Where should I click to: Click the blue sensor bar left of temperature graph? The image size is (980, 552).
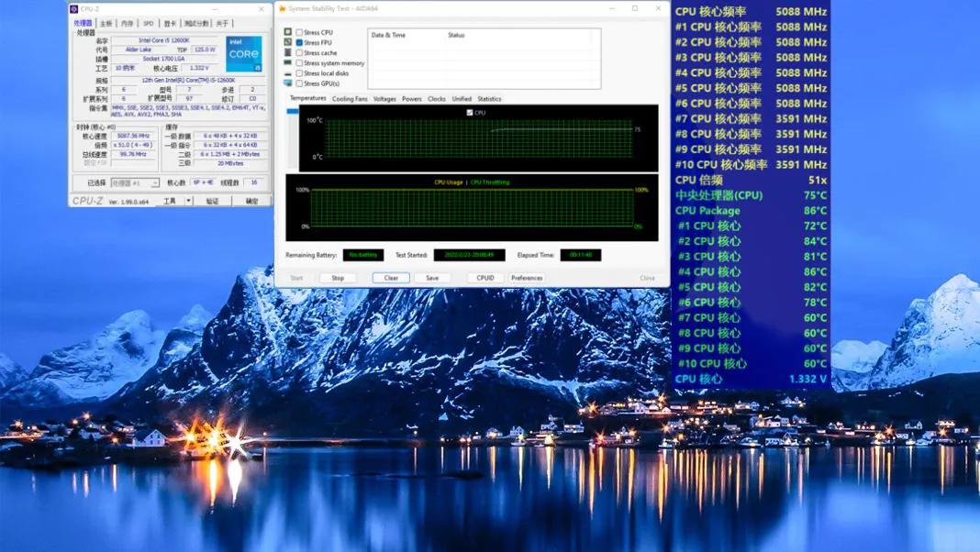pos(293,112)
